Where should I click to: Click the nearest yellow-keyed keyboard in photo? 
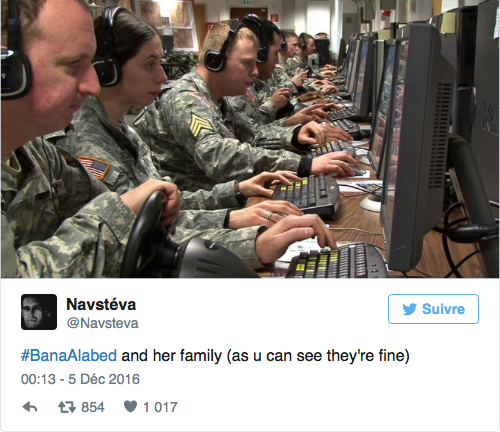tap(337, 262)
